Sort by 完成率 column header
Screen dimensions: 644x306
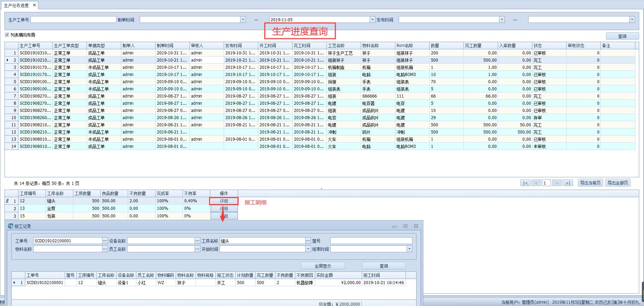point(169,193)
